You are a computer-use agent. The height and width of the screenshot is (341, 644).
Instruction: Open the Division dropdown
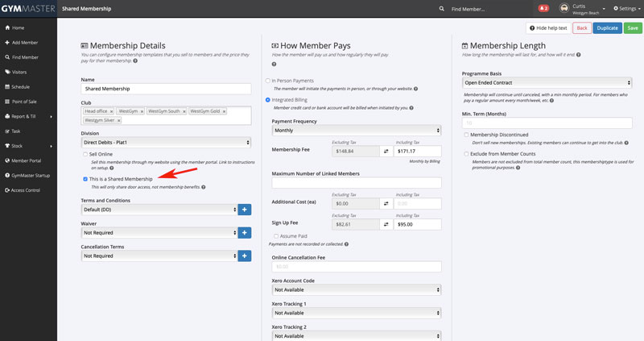tap(166, 142)
